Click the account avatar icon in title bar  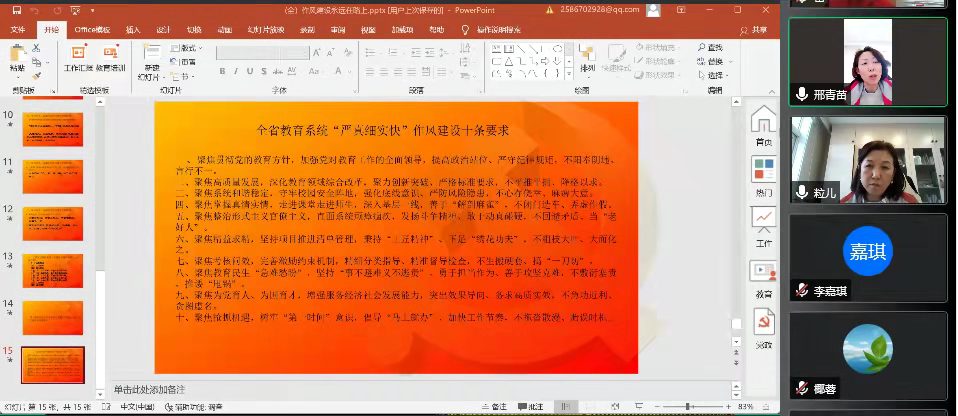coord(653,10)
